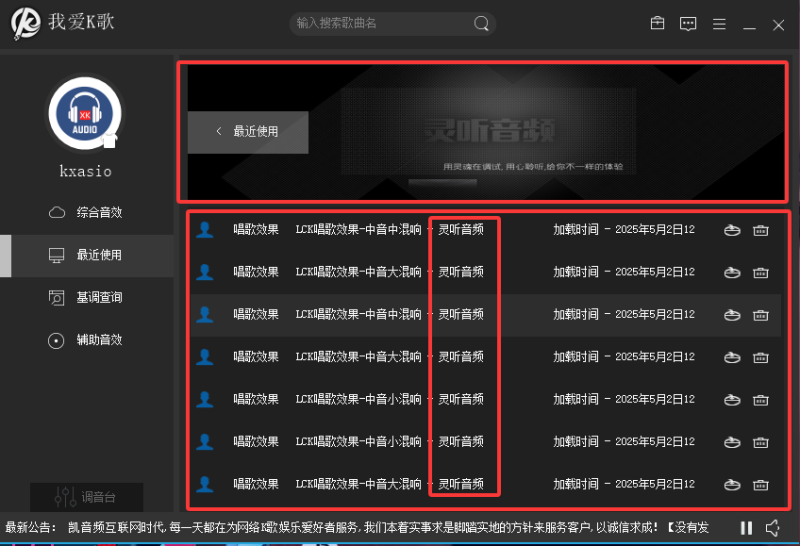Open the hamburger main menu
This screenshot has width=800, height=546.
tap(719, 24)
